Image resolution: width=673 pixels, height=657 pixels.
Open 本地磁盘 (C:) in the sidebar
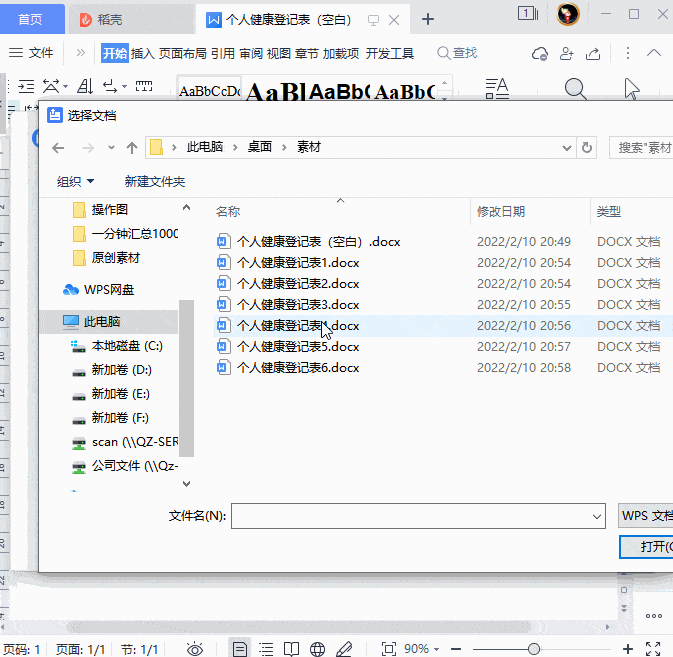[116, 346]
